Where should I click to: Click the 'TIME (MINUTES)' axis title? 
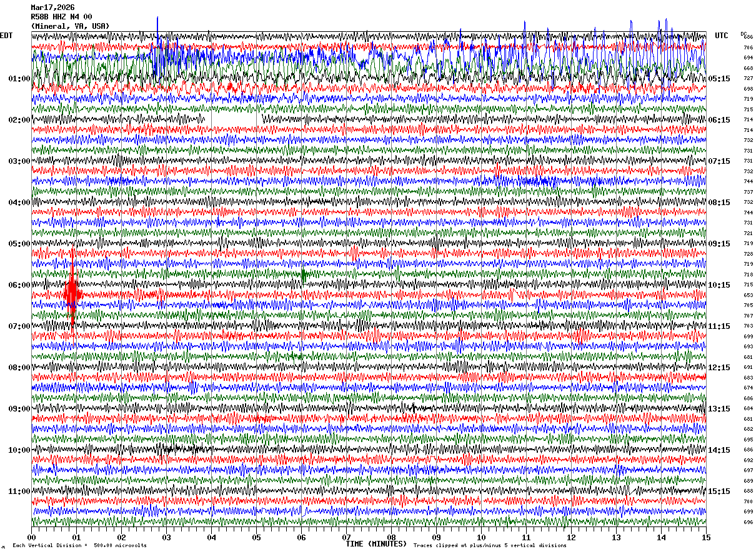click(376, 544)
